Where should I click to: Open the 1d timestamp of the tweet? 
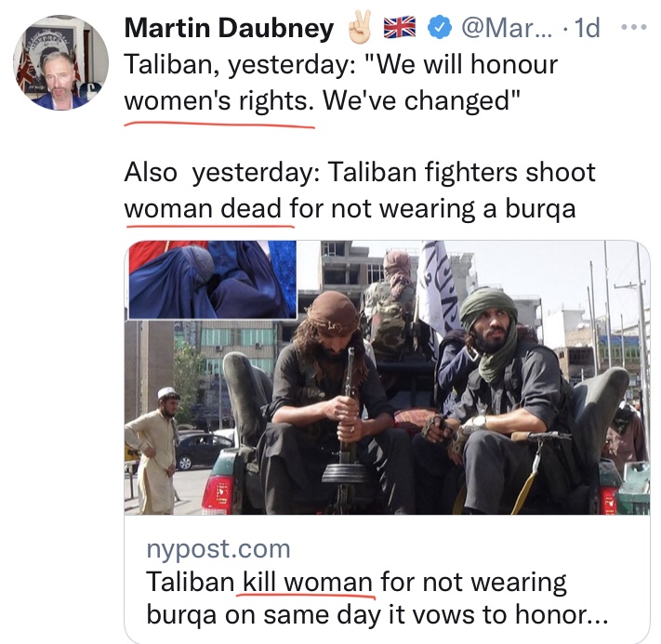[x=587, y=28]
